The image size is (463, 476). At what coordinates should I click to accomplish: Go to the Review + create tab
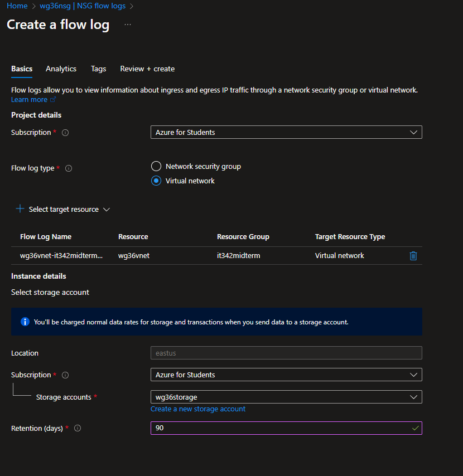pyautogui.click(x=147, y=69)
